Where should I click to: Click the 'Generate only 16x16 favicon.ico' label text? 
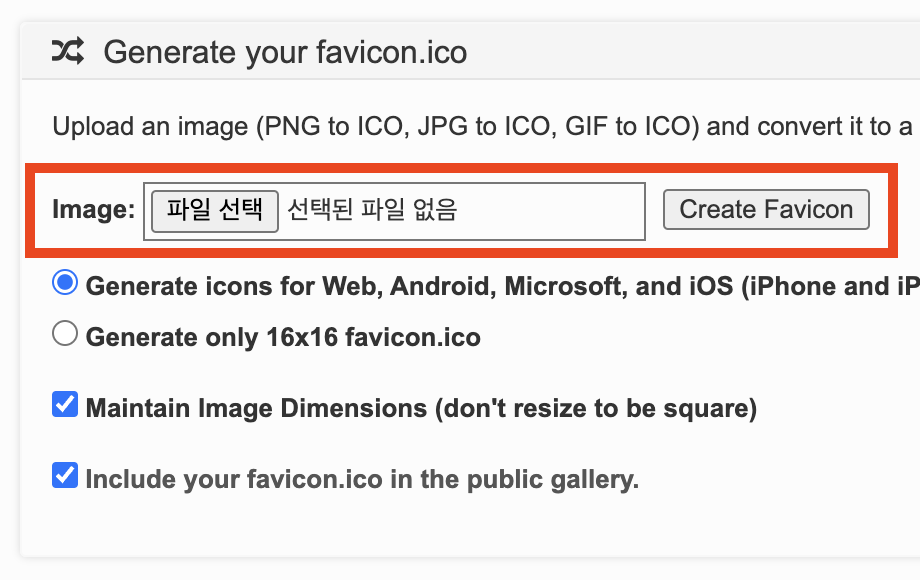283,337
